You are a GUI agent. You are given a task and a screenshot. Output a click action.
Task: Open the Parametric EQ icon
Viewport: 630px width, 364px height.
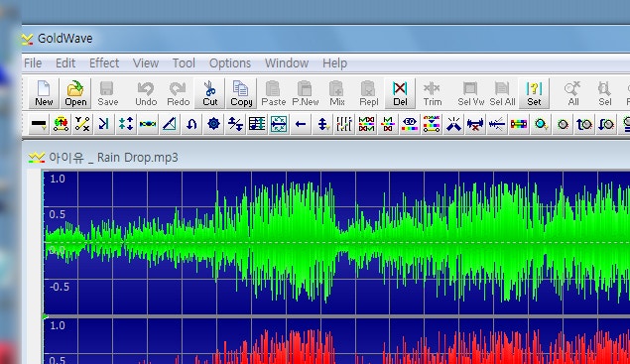[x=410, y=124]
